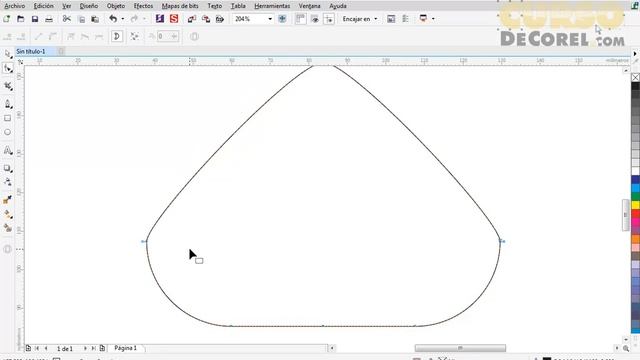This screenshot has height=360, width=640.
Task: Open the Archivo menu
Action: [x=15, y=6]
